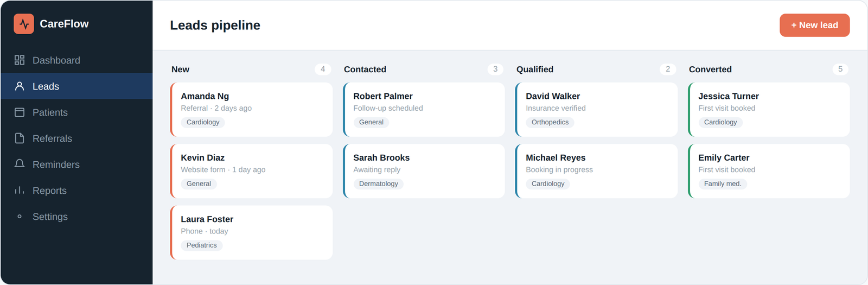Click the CareFlow heartbeat logo icon
The image size is (868, 285).
[24, 24]
